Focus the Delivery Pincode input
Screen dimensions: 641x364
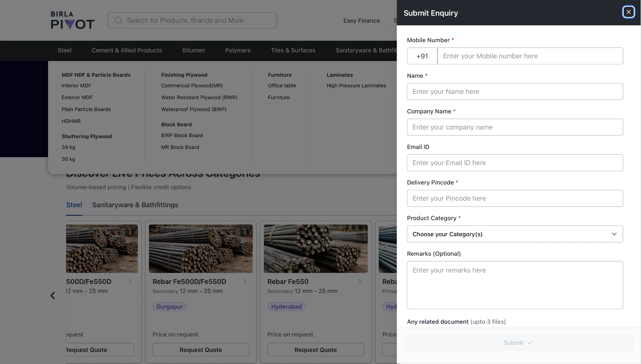[515, 198]
